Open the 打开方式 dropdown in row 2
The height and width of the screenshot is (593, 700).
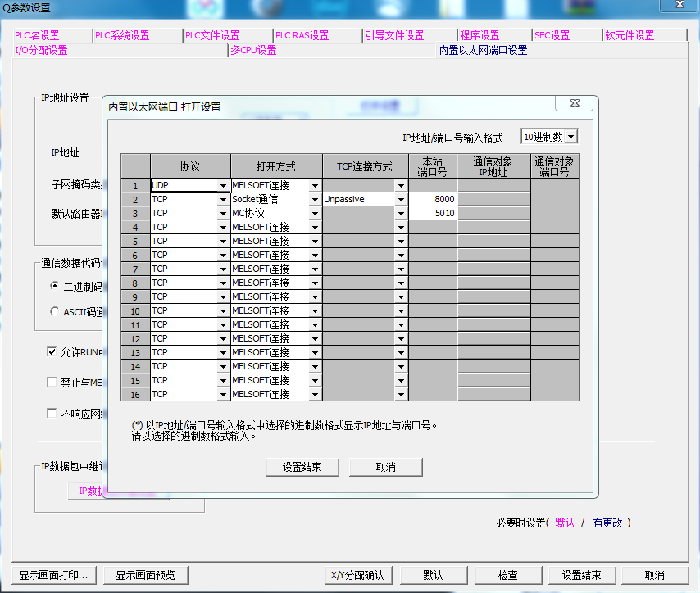316,198
